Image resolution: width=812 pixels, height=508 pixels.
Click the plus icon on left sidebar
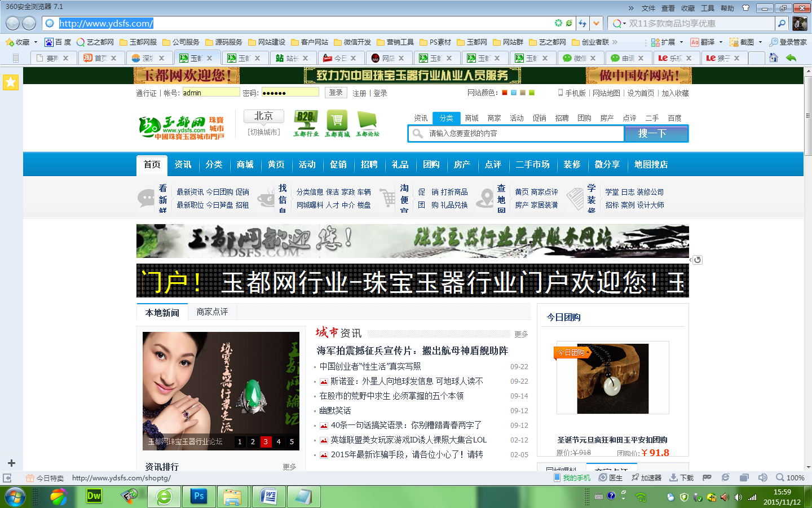(x=11, y=463)
